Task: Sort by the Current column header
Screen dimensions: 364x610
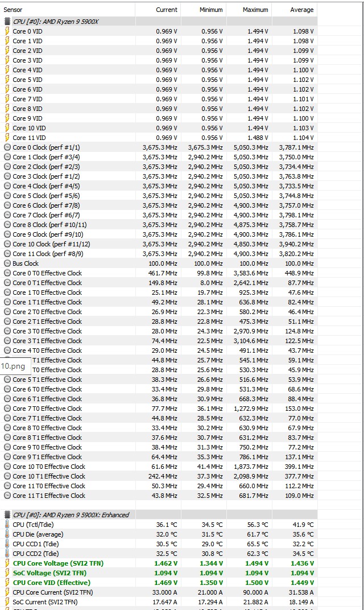Action: 166,10
